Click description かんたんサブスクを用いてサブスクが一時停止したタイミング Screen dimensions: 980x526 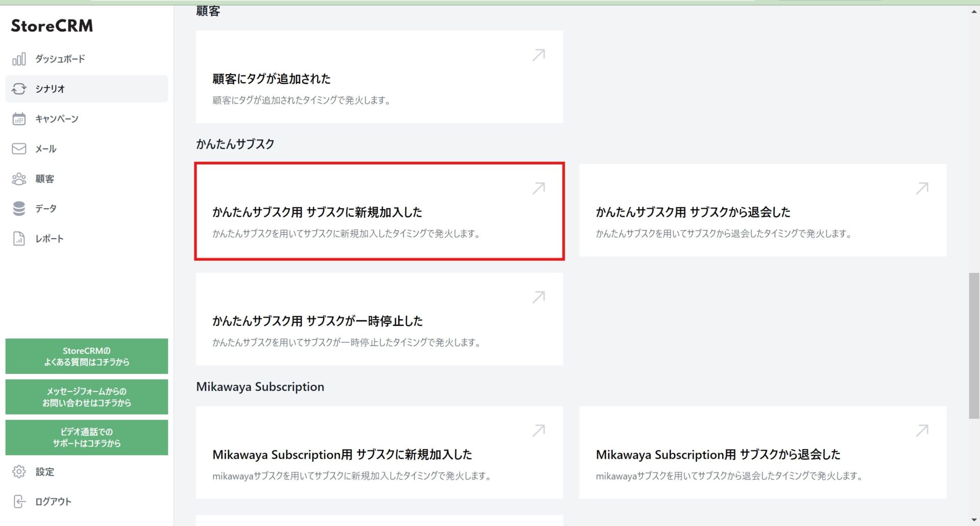click(347, 342)
